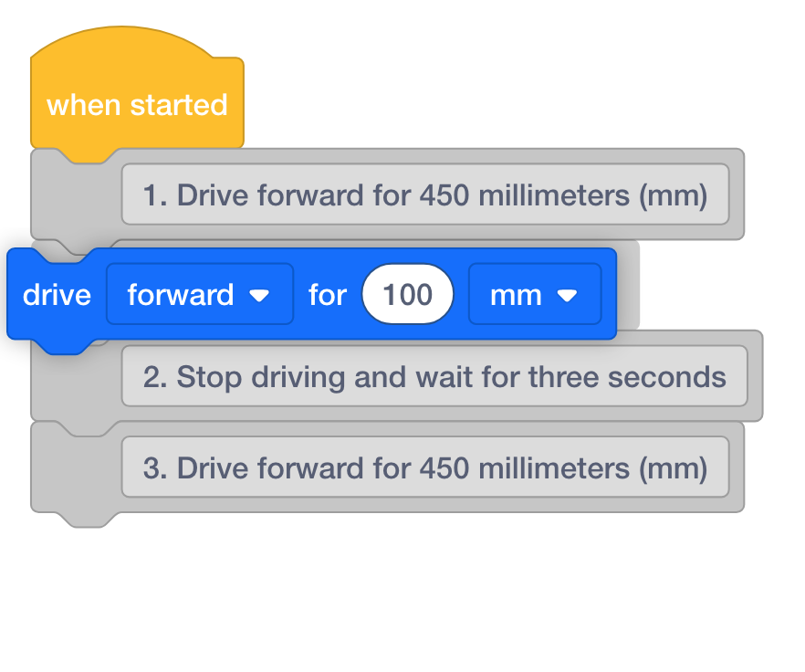The height and width of the screenshot is (672, 805).
Task: Click the "drive" label on the blue block
Action: [57, 294]
